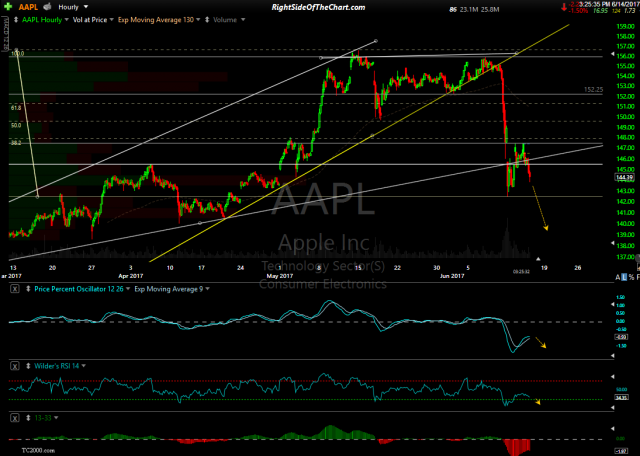Close the Wilder's RSI pane
Viewport: 640px width, 456px height.
coord(14,366)
